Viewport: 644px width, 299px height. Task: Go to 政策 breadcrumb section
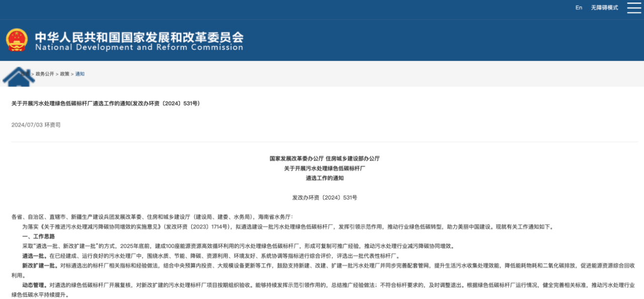65,74
